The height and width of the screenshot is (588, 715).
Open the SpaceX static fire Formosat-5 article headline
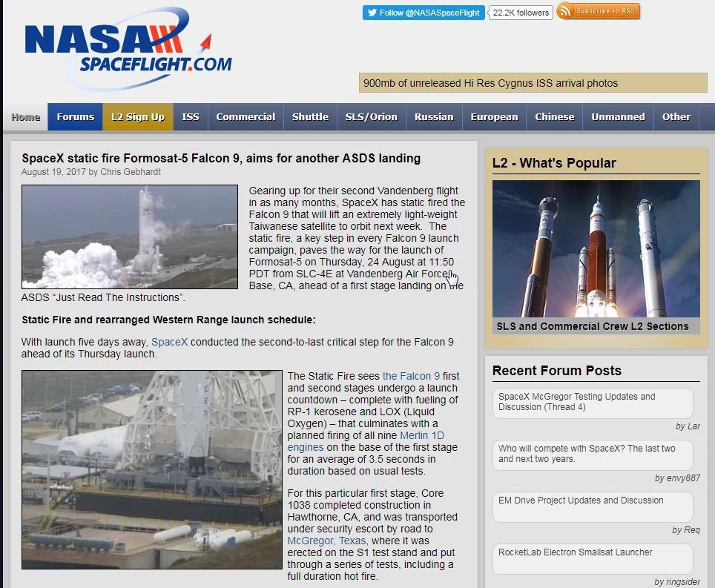pyautogui.click(x=221, y=158)
